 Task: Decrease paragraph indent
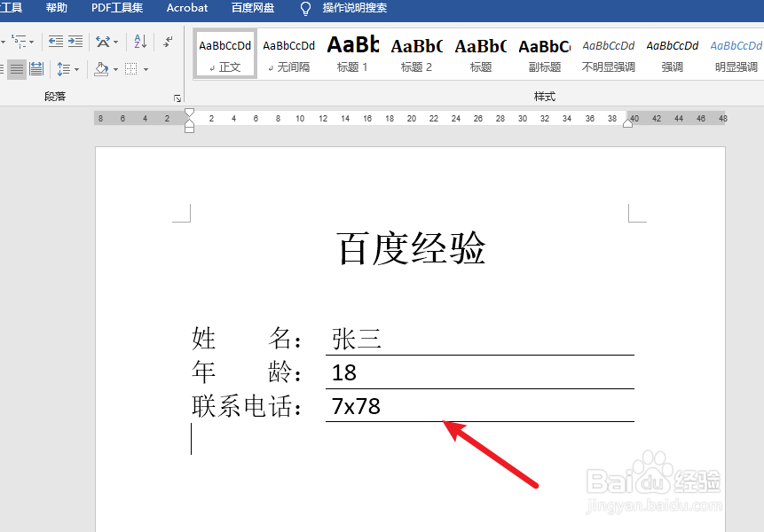(56, 42)
